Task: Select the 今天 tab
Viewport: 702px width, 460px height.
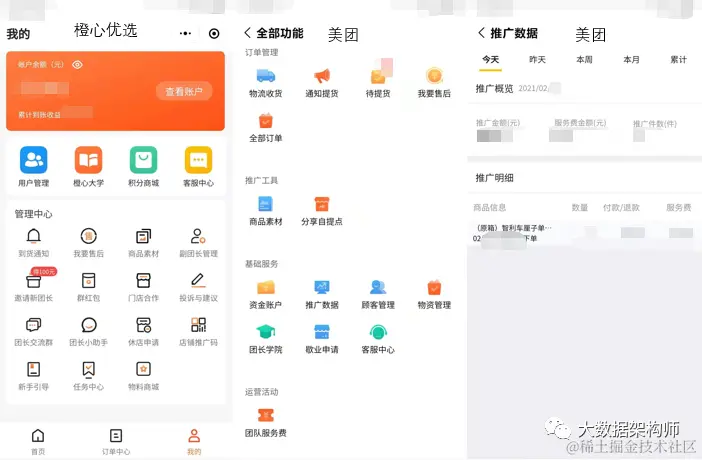Action: (x=491, y=60)
